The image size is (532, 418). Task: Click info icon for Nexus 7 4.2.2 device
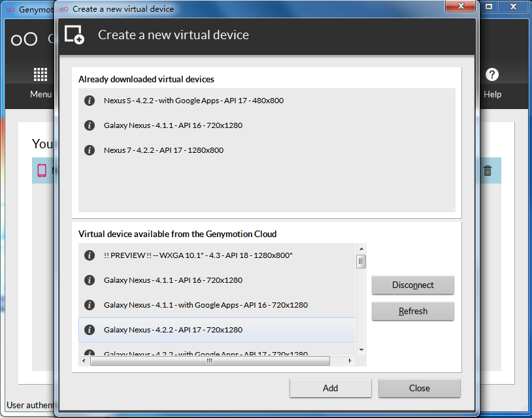[x=90, y=150]
